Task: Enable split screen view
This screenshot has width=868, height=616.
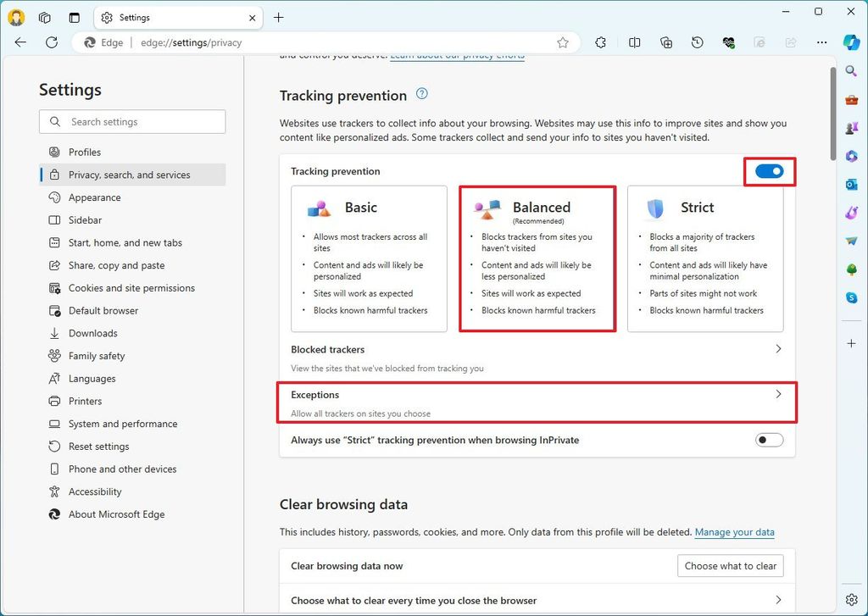Action: [634, 42]
